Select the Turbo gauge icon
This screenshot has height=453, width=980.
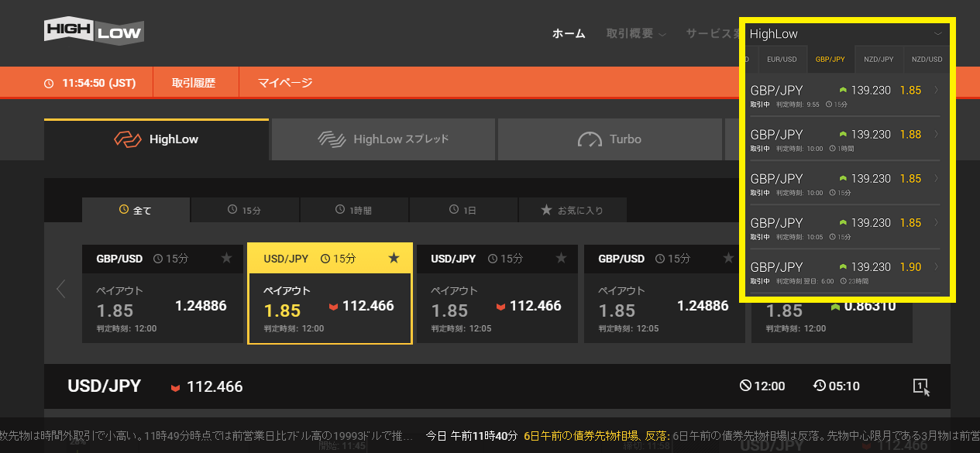coord(590,139)
